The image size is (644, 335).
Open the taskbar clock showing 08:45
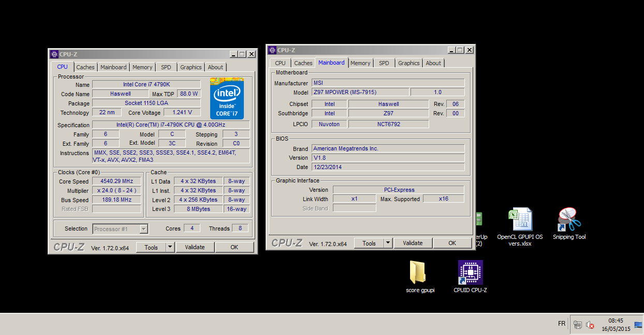pyautogui.click(x=616, y=325)
